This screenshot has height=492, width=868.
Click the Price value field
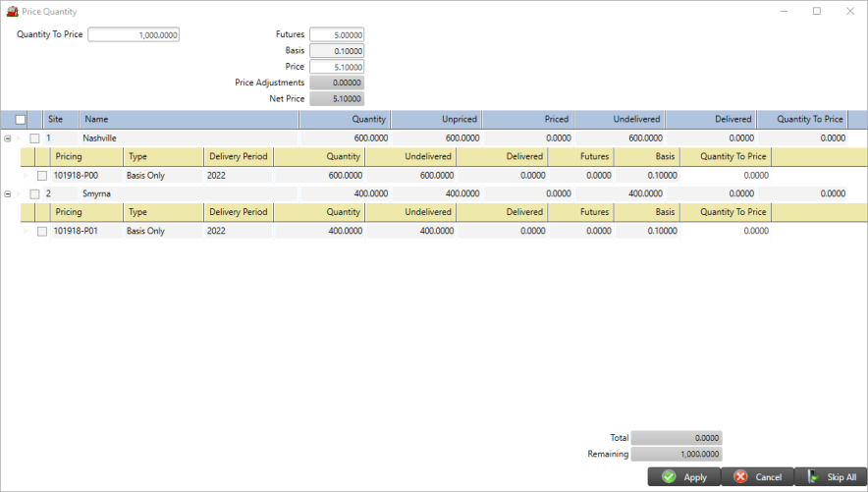337,67
